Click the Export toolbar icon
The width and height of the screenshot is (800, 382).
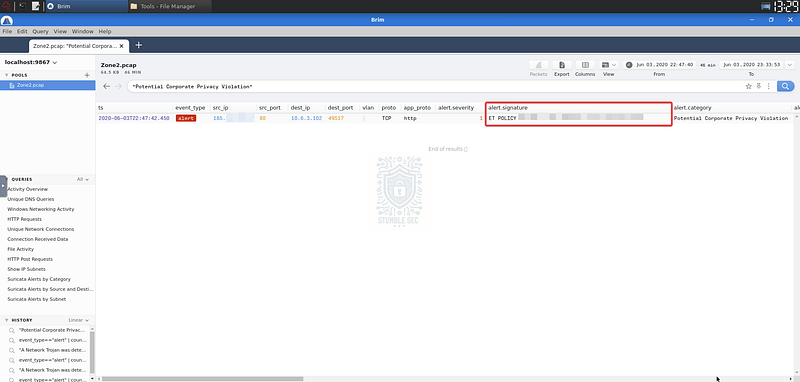click(562, 65)
